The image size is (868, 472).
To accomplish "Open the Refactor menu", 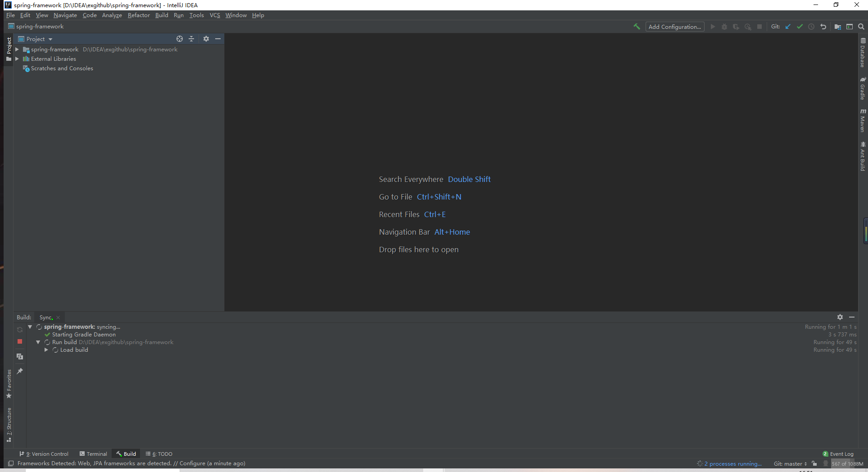I will click(139, 15).
